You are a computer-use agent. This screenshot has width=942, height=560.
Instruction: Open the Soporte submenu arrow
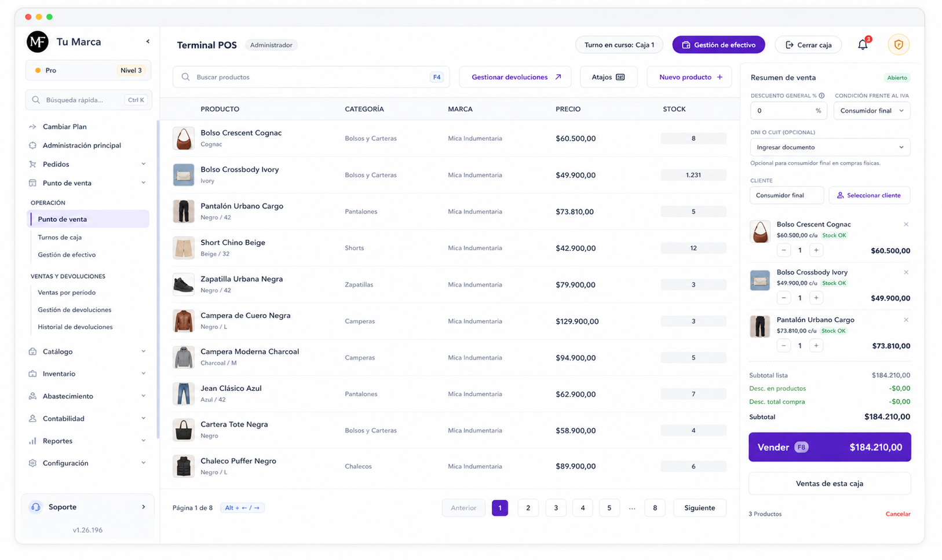click(144, 507)
